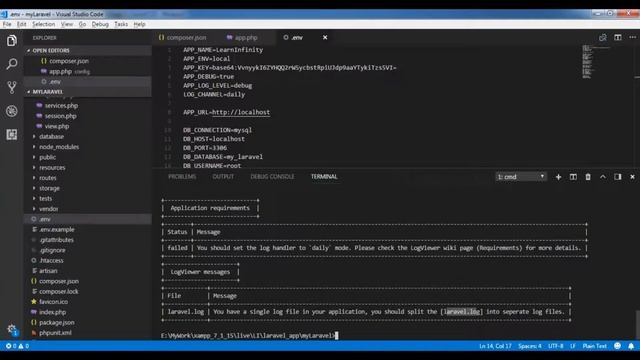The height and width of the screenshot is (360, 640).
Task: Expand the routes folder
Action: 48,178
